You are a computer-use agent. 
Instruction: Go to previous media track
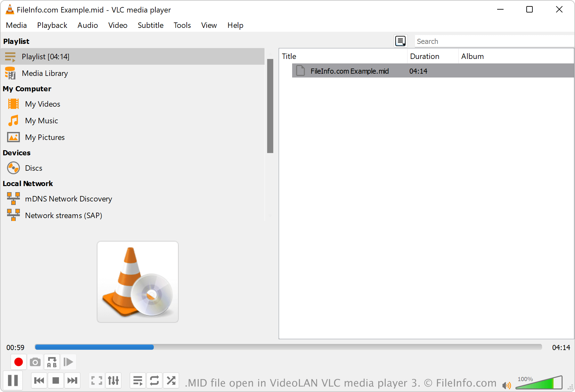tap(39, 380)
